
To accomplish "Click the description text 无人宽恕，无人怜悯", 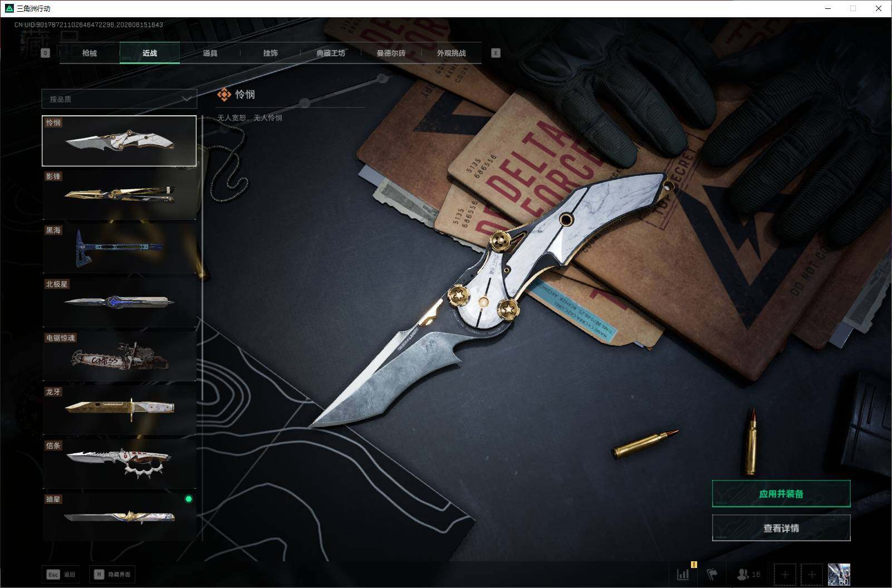I will 249,117.
